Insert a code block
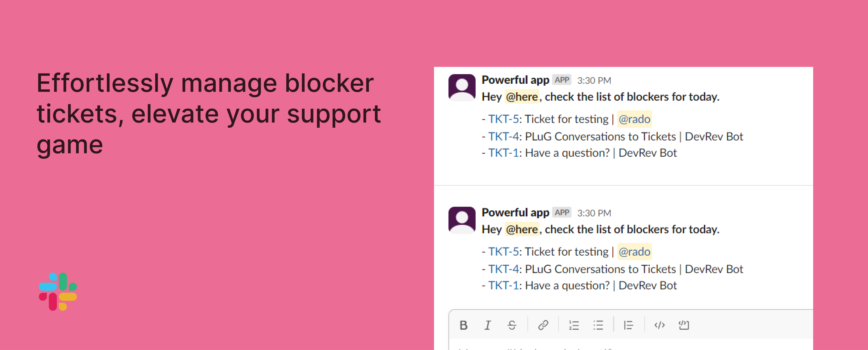868x350 pixels. [684, 325]
